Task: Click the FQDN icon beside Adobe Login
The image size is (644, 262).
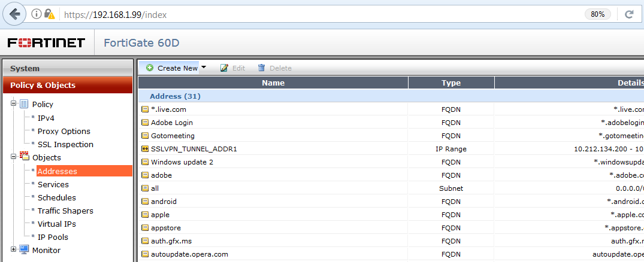Action: click(x=145, y=123)
